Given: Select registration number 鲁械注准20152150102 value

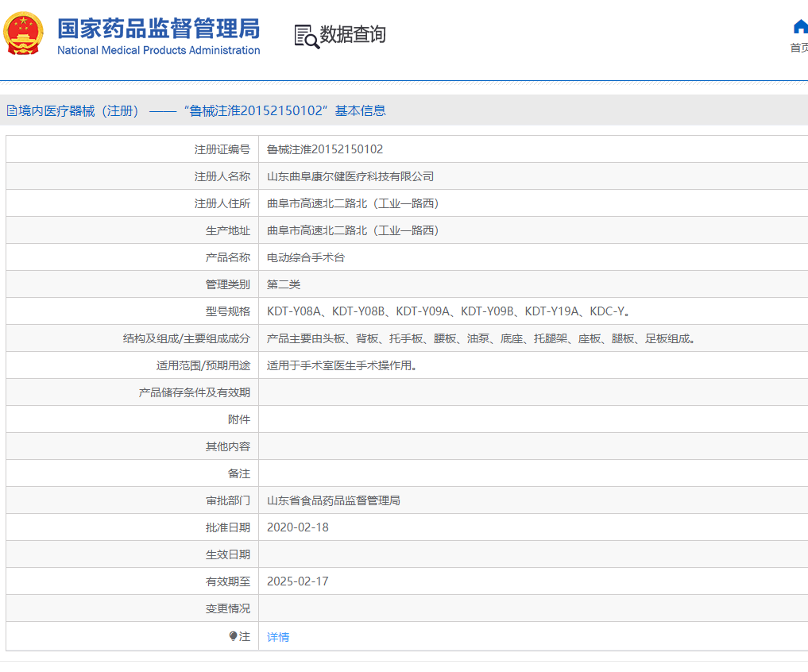Looking at the screenshot, I should [x=325, y=149].
